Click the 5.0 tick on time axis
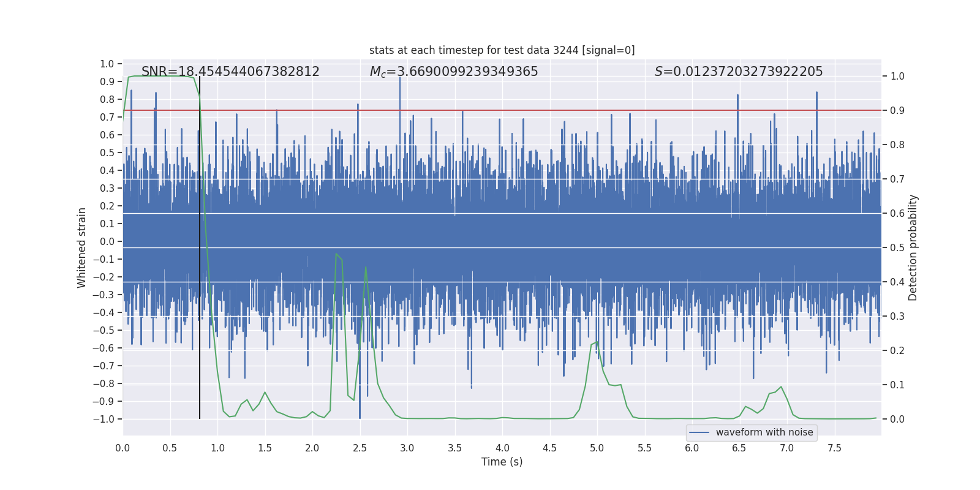The width and height of the screenshot is (980, 490). pyautogui.click(x=597, y=448)
